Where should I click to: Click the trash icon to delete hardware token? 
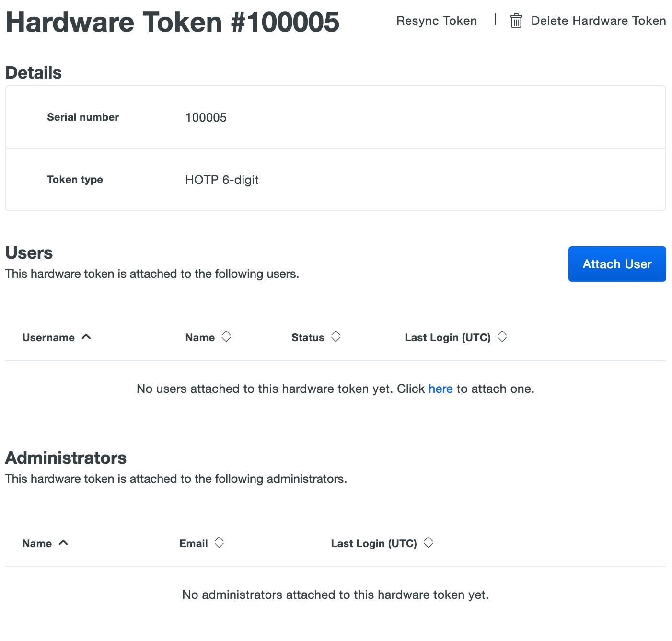pos(516,21)
